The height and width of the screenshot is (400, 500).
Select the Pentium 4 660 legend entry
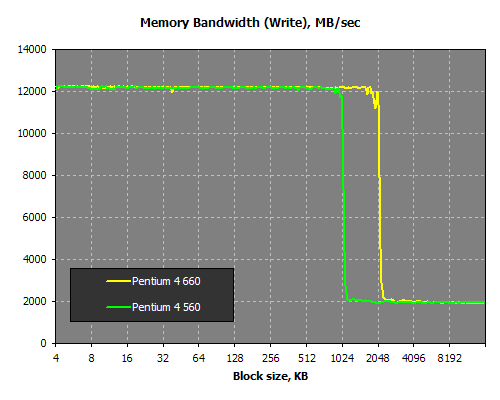pyautogui.click(x=153, y=281)
